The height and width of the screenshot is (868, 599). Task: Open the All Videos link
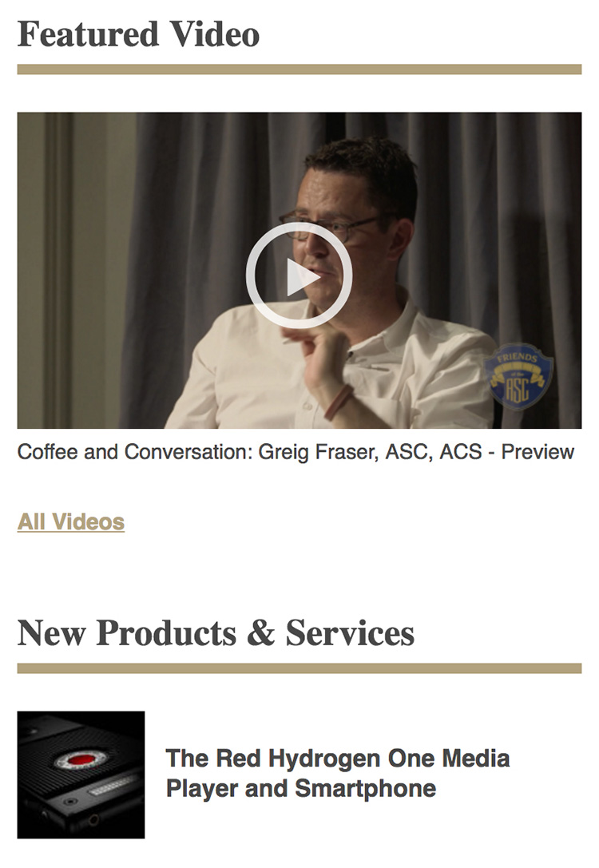(x=71, y=521)
